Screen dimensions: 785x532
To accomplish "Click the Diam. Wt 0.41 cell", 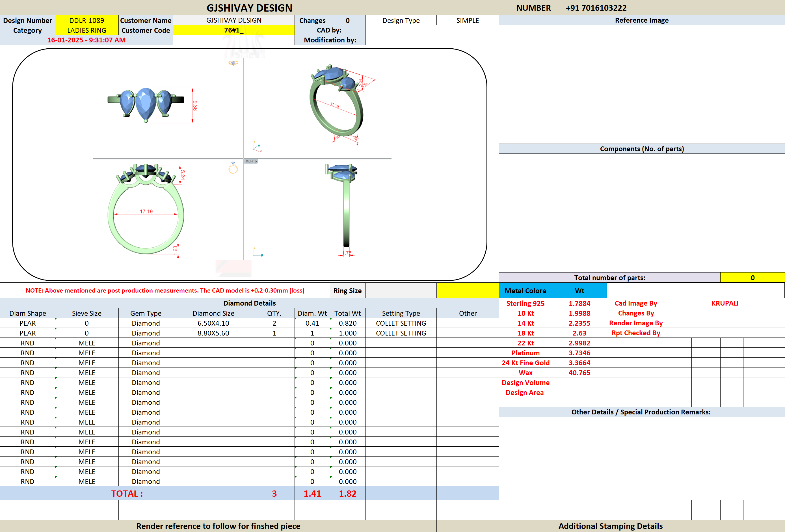I will tap(312, 323).
